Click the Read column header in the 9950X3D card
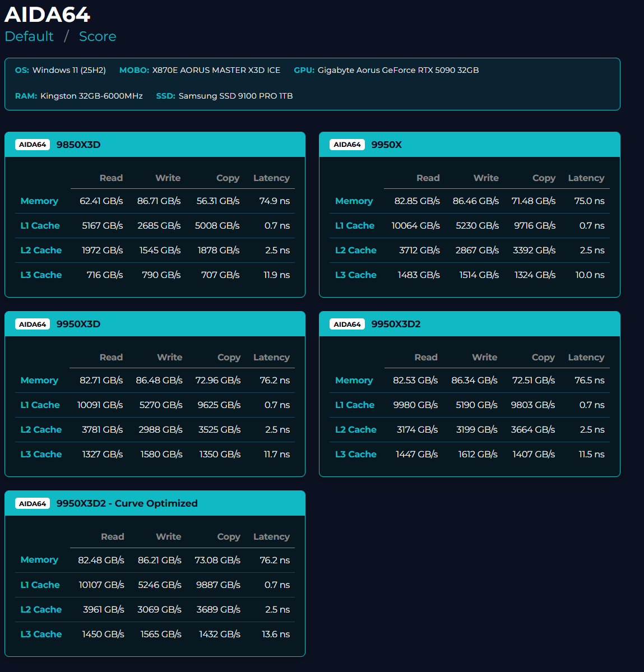Viewport: 644px width, 672px height. (111, 358)
